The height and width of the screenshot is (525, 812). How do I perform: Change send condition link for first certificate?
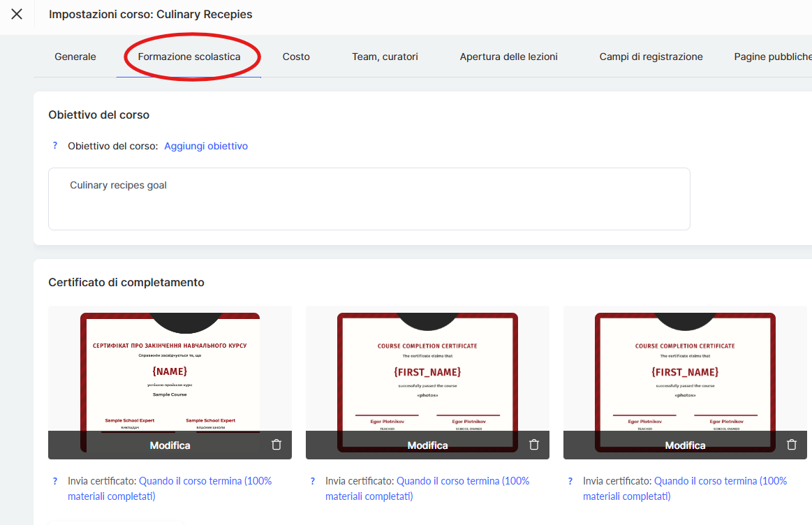pyautogui.click(x=205, y=481)
